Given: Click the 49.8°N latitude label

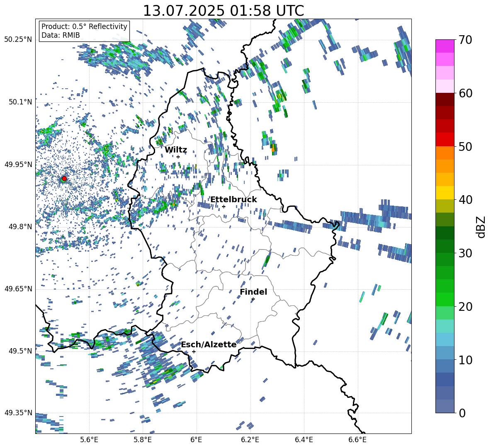Looking at the screenshot, I should click(x=20, y=227).
